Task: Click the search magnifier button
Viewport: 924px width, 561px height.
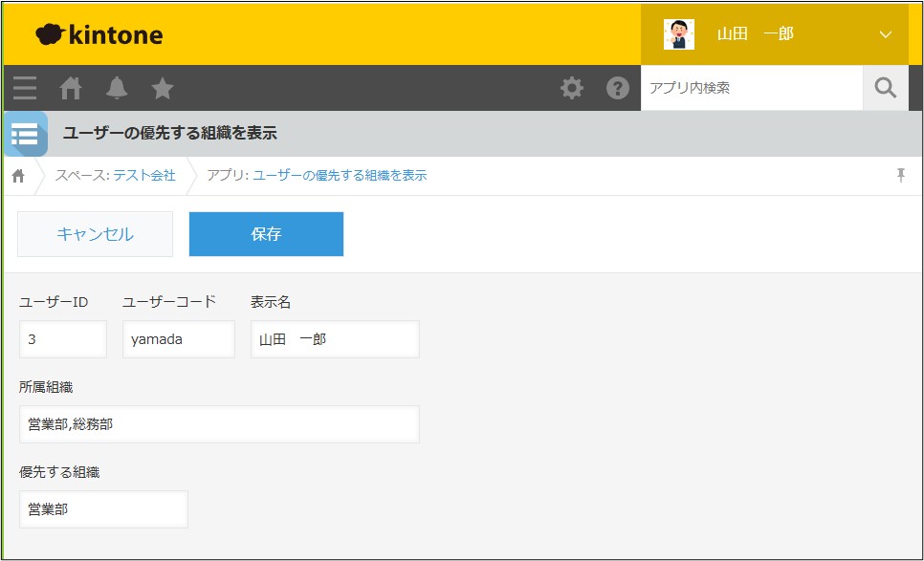Action: [x=885, y=88]
